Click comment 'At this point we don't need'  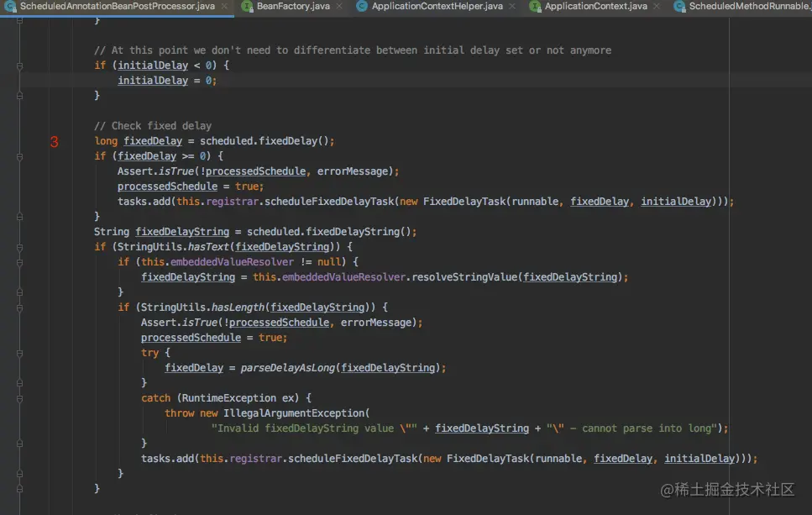(353, 50)
